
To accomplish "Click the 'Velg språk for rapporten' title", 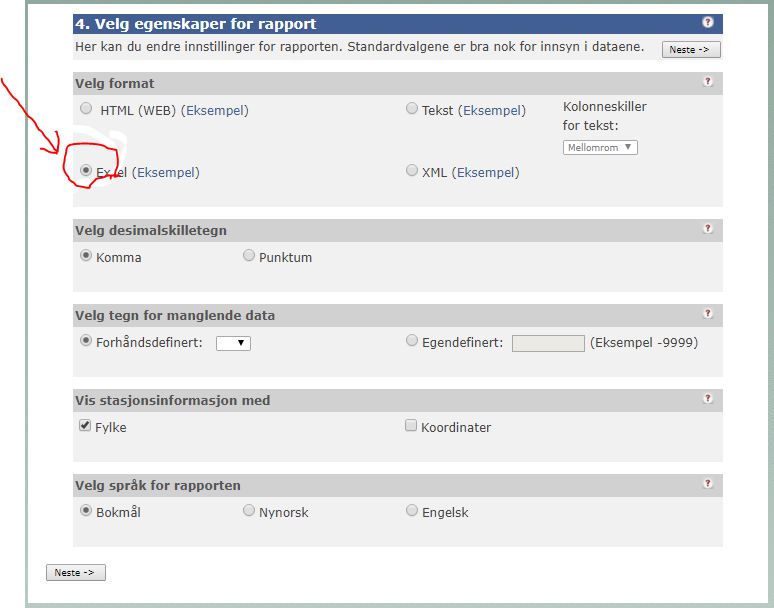I will pyautogui.click(x=158, y=486).
